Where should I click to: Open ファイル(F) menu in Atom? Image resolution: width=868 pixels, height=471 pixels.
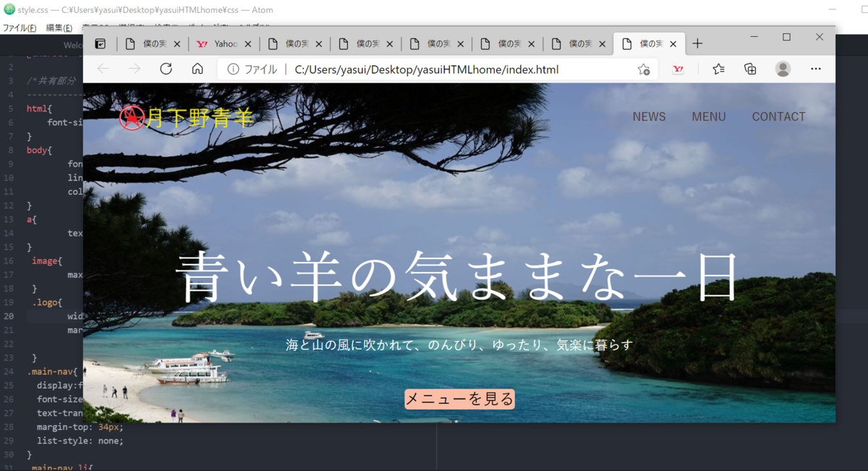tap(20, 28)
